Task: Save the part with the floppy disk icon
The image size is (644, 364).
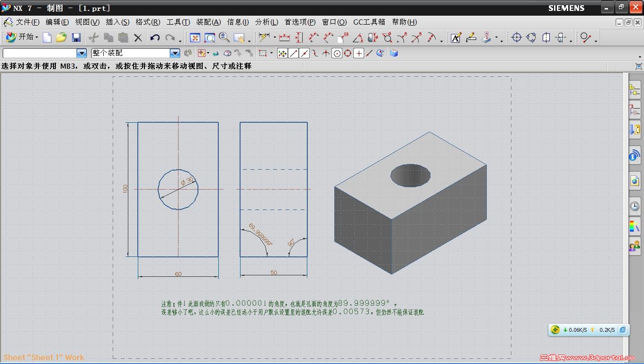Action: [76, 37]
